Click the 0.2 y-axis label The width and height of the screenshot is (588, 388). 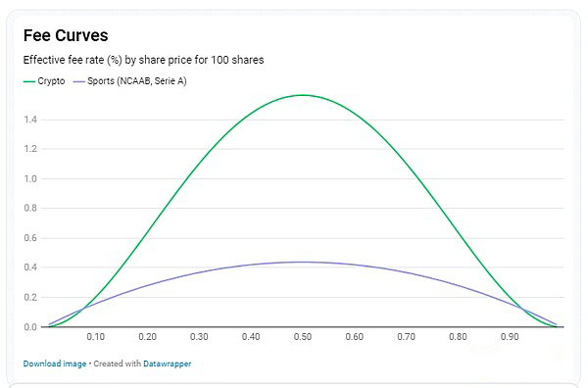click(30, 297)
